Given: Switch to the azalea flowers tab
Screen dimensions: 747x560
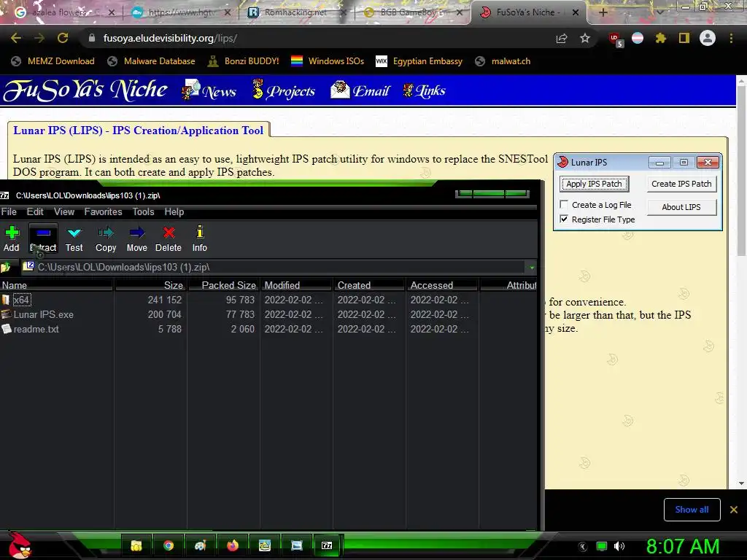Looking at the screenshot, I should point(64,12).
